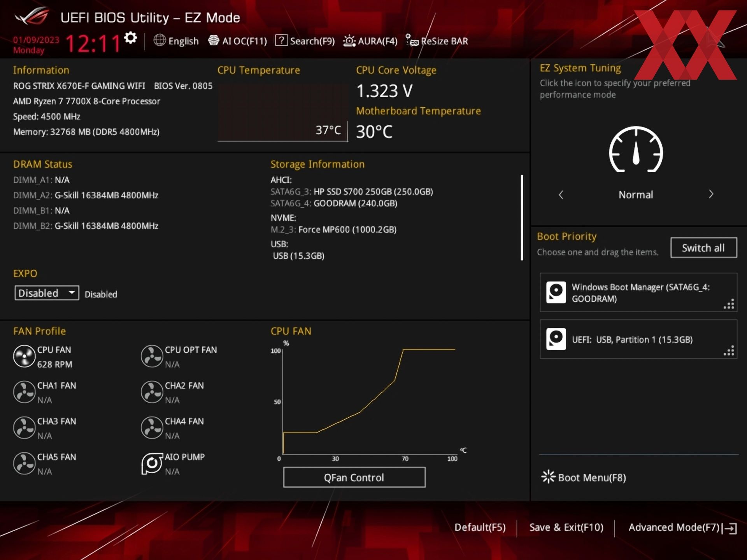Grab drag handle of UEFI USB entry
The width and height of the screenshot is (747, 560).
[729, 351]
